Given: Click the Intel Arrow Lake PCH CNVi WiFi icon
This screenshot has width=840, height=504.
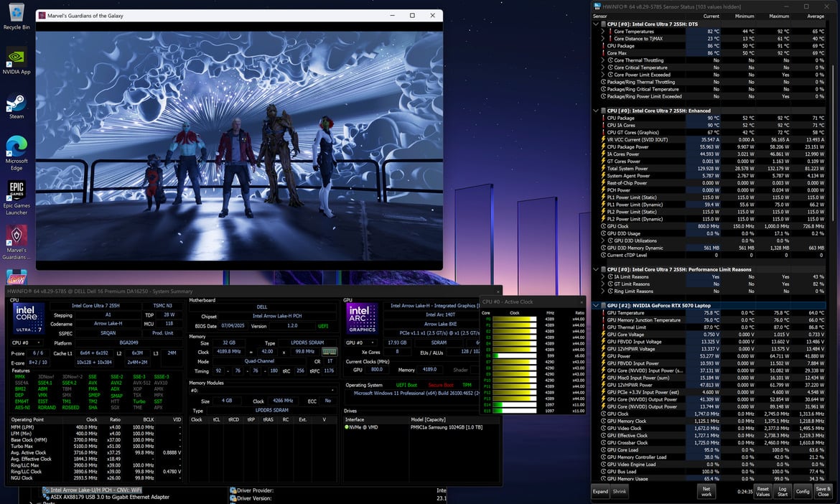Looking at the screenshot, I should click(x=46, y=490).
